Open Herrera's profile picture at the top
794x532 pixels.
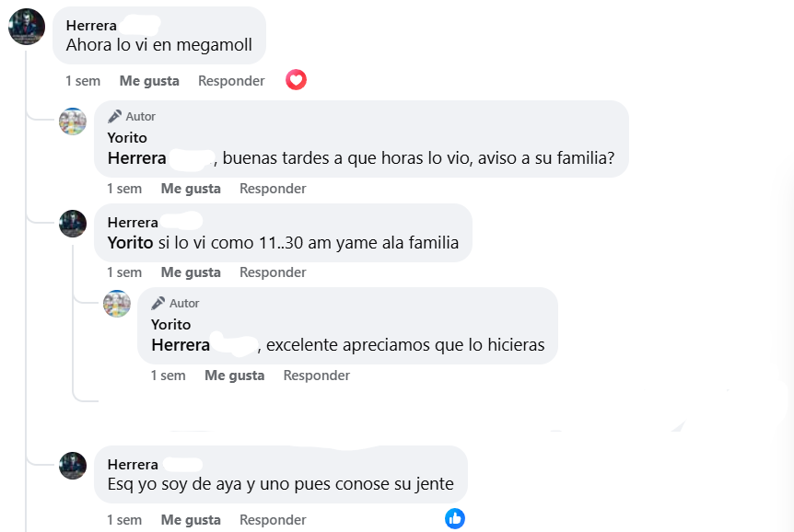pos(27,27)
